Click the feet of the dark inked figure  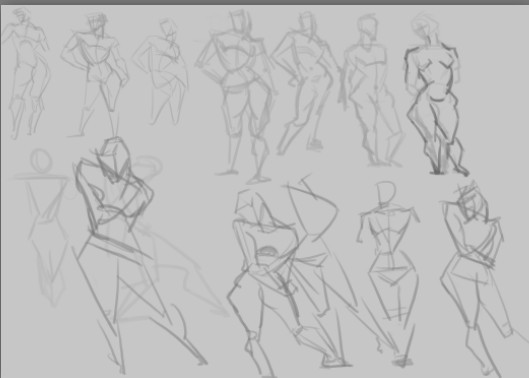point(449,170)
